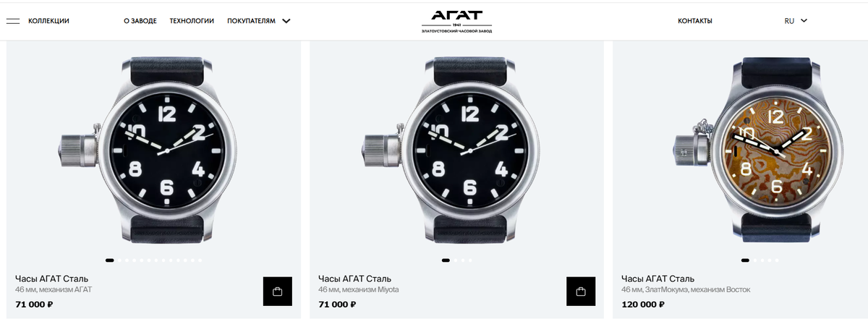Screen dimensions: 868x327
Task: Go to the Контакты page
Action: click(x=695, y=21)
